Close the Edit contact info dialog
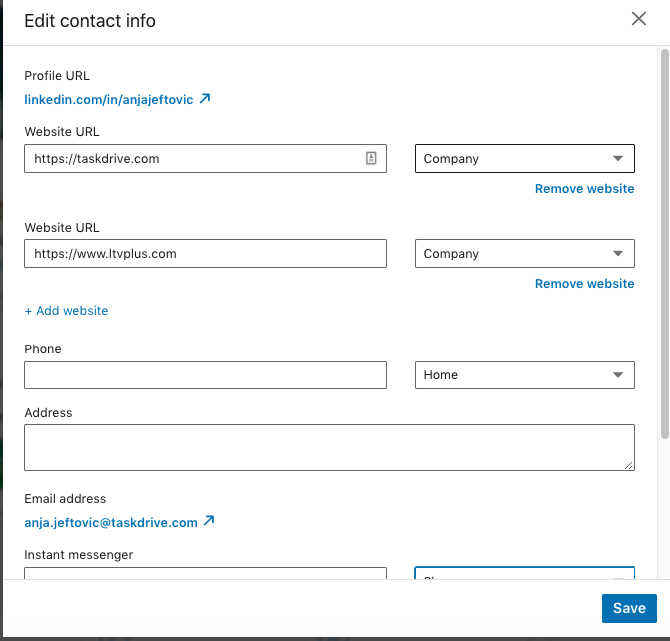Image resolution: width=670 pixels, height=641 pixels. [x=639, y=19]
